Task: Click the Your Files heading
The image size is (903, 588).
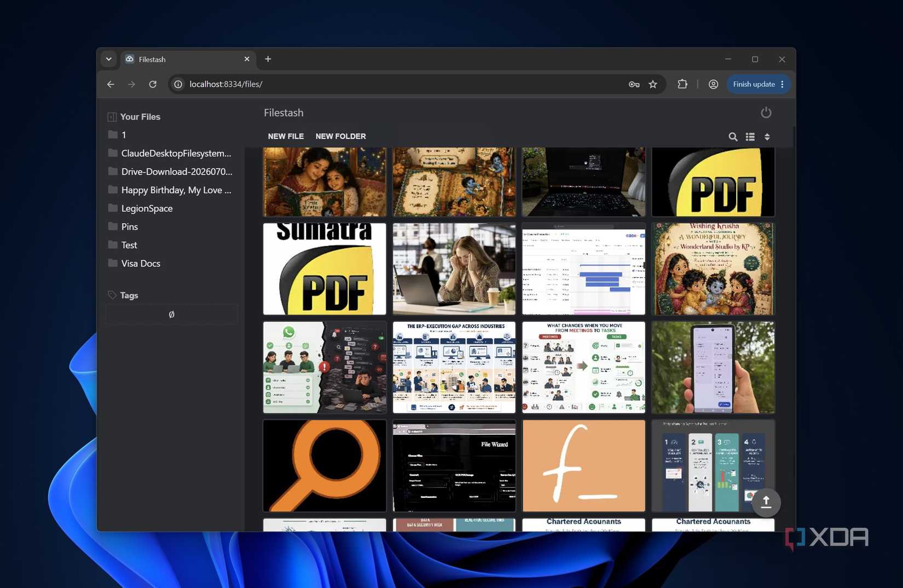Action: tap(140, 117)
